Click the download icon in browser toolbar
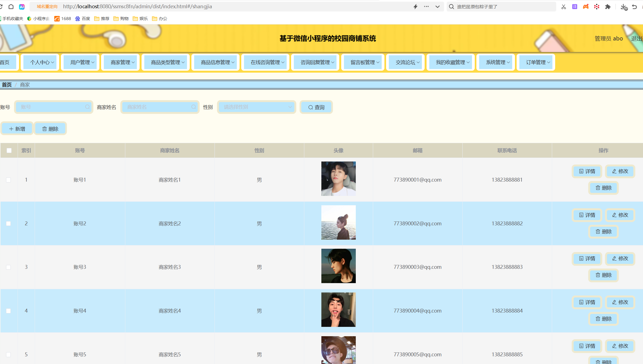This screenshot has height=364, width=643. click(623, 7)
